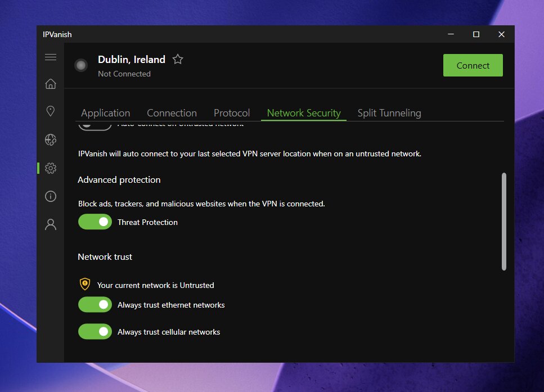Maximize the IPVanish window

(476, 34)
